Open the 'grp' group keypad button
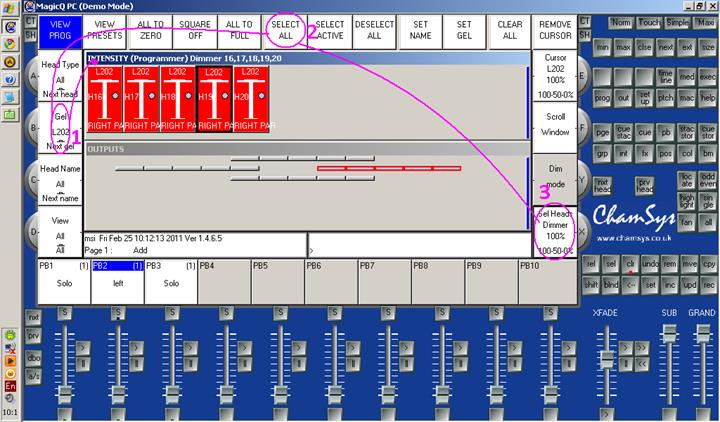This screenshot has height=422, width=720. [602, 153]
